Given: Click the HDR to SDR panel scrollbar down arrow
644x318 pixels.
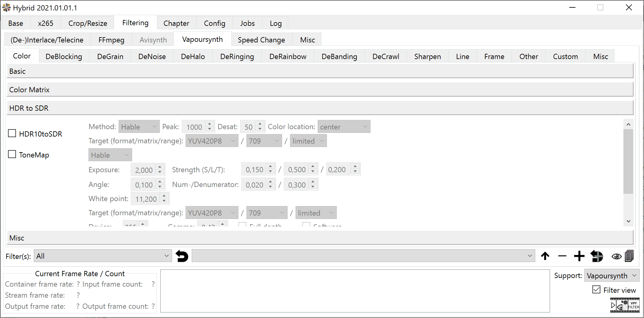Looking at the screenshot, I should 628,221.
